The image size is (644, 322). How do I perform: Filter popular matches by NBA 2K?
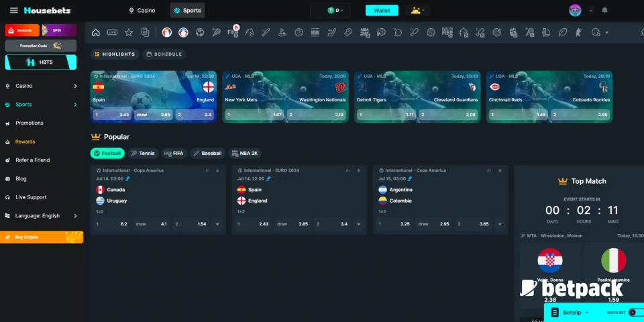click(x=246, y=153)
